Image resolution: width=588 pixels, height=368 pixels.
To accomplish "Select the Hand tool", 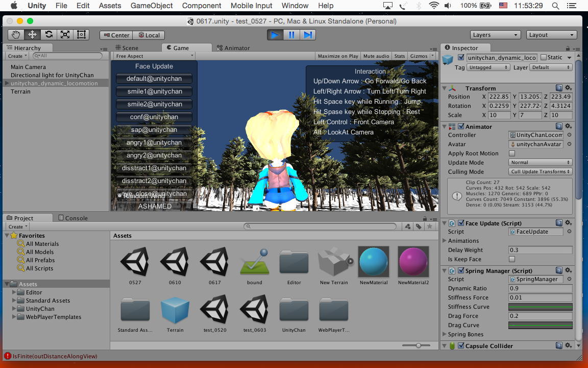I will (x=16, y=35).
